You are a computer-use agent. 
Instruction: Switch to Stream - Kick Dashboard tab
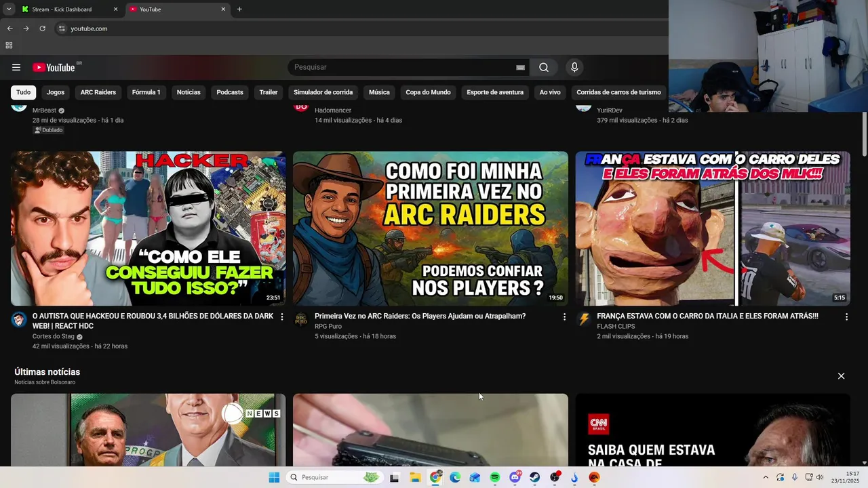pos(69,9)
